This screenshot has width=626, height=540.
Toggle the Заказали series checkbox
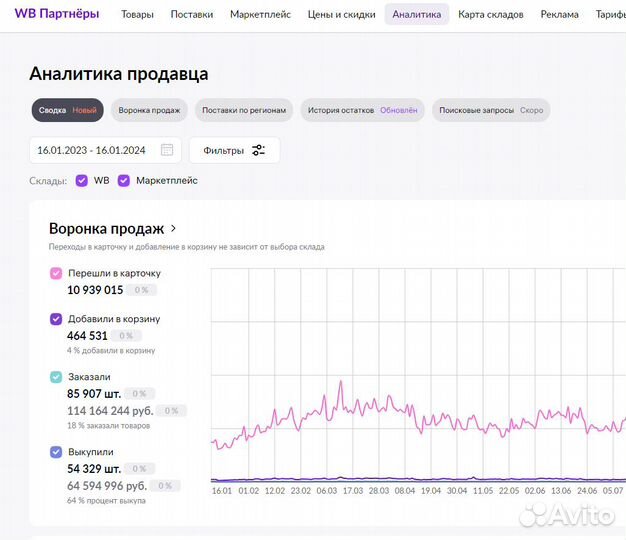click(x=56, y=377)
